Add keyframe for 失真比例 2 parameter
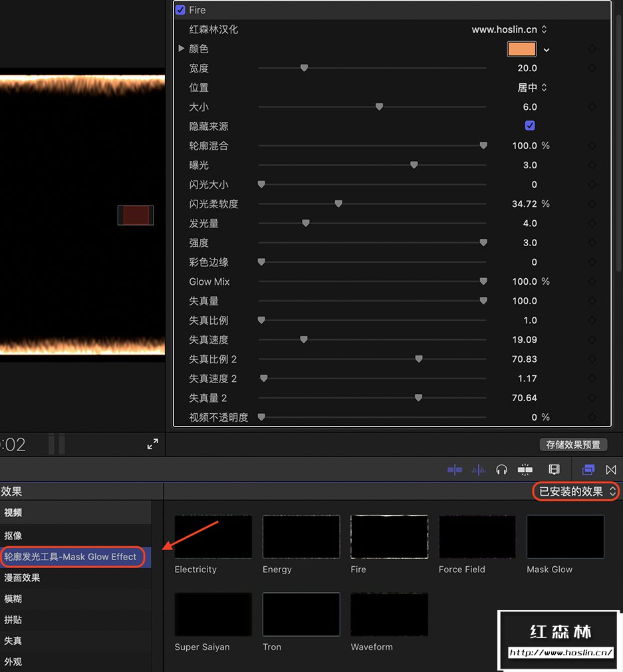623x672 pixels. click(x=592, y=359)
